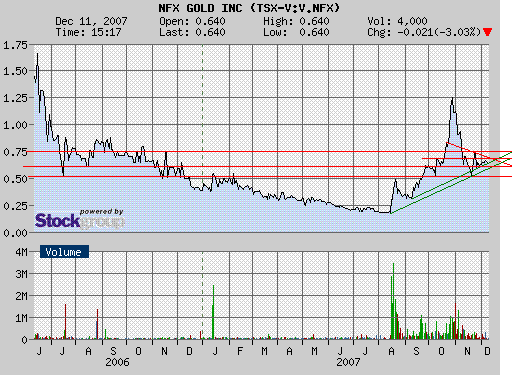Click the 2M volume axis label
512x384 pixels.
pyautogui.click(x=21, y=296)
